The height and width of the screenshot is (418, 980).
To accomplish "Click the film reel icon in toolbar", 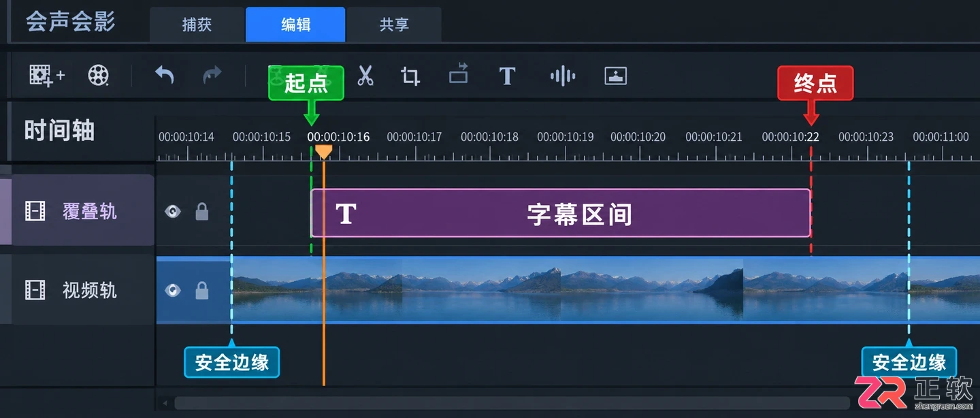I will 99,76.
